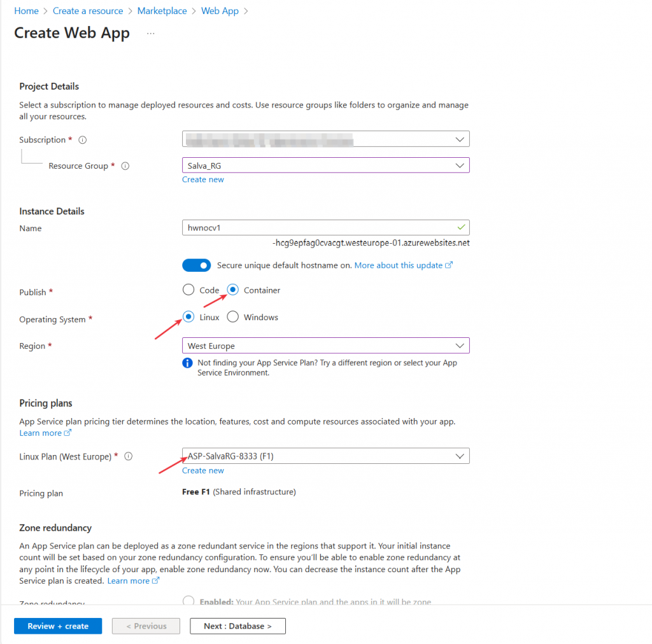Navigate to Home in breadcrumb
Screen dimensions: 652x644
pyautogui.click(x=26, y=11)
